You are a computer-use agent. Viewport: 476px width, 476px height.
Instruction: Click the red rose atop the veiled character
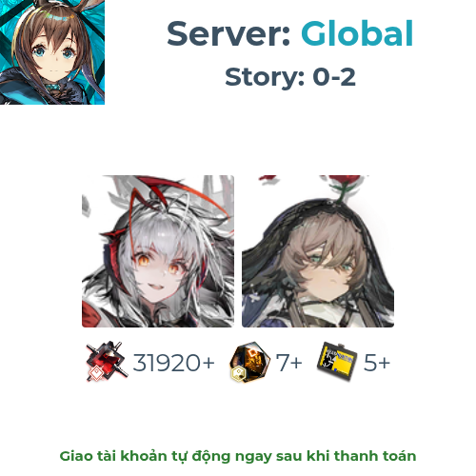346,182
